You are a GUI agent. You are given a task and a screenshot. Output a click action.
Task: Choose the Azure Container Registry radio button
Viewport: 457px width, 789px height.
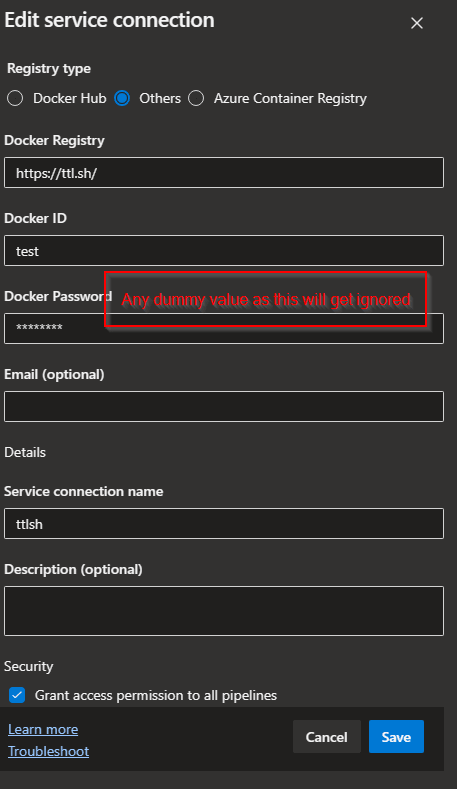tap(196, 98)
